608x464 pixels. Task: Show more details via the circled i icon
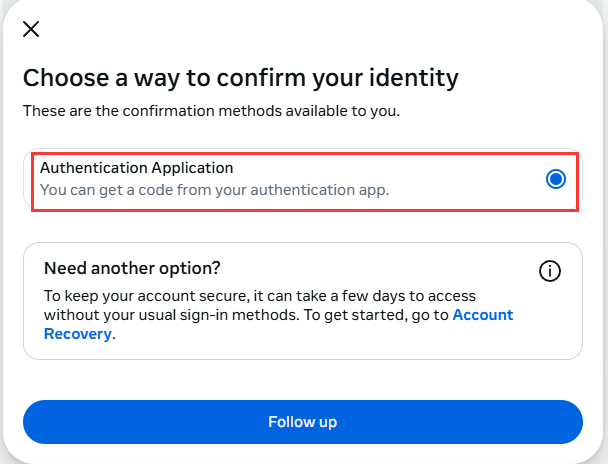pyautogui.click(x=549, y=271)
